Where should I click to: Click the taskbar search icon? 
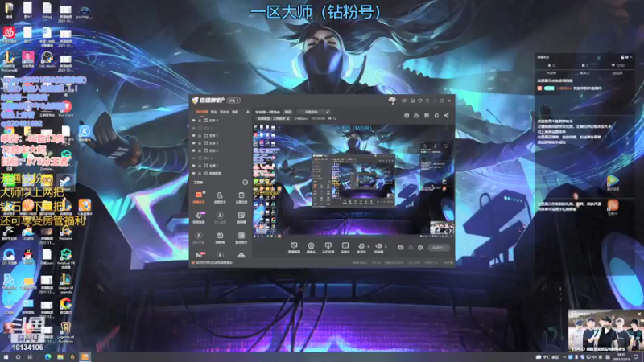tap(18, 357)
